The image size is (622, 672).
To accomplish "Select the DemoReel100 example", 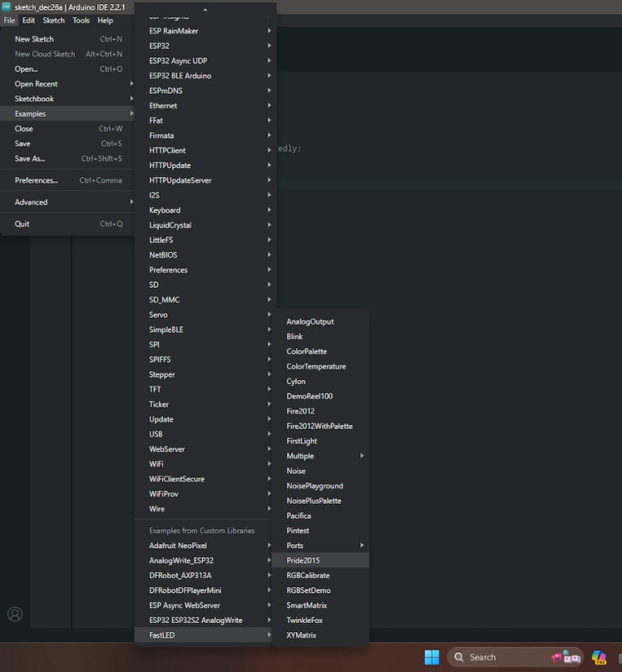I will tap(309, 396).
